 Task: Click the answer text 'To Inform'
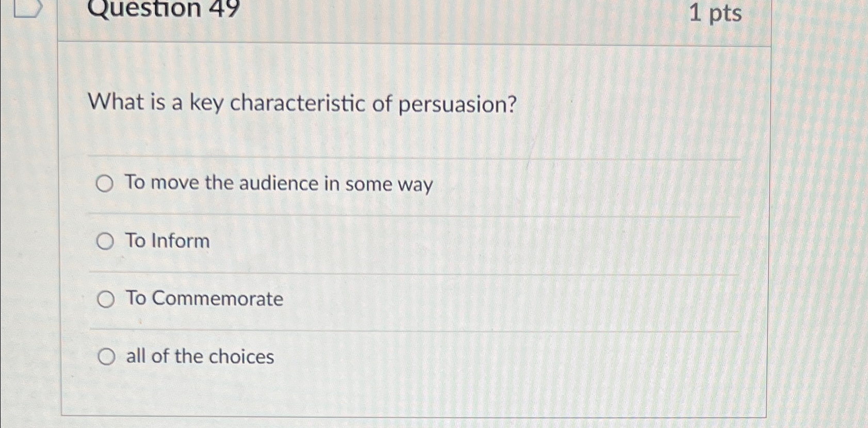[x=168, y=241]
